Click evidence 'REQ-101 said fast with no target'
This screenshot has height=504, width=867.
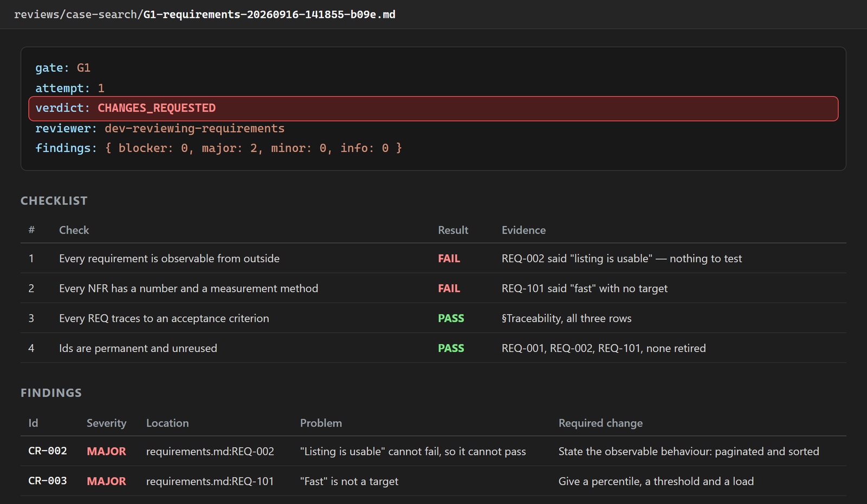585,289
